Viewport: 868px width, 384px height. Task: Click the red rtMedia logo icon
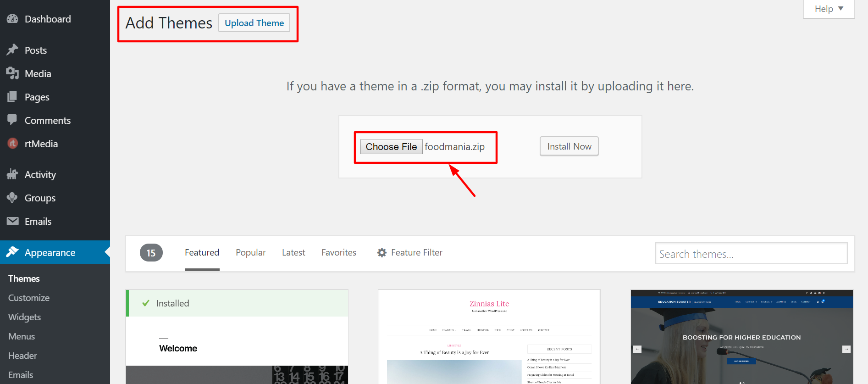13,144
